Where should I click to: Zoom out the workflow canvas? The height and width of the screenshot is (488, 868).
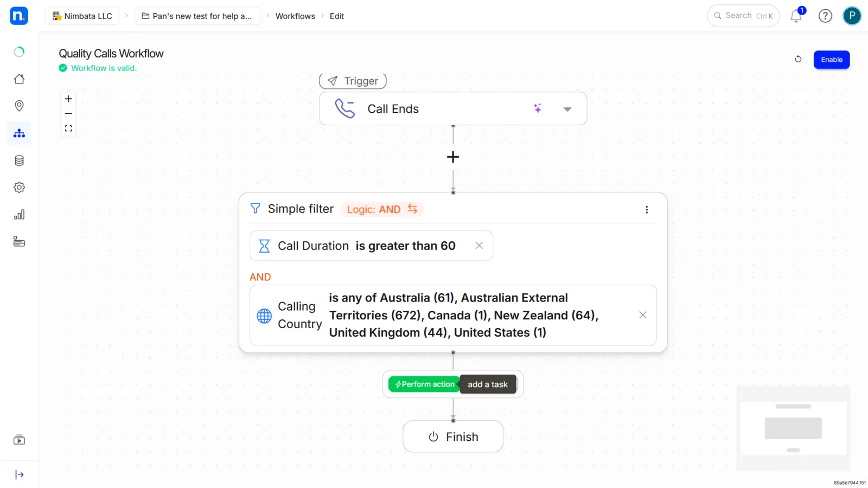[x=68, y=113]
